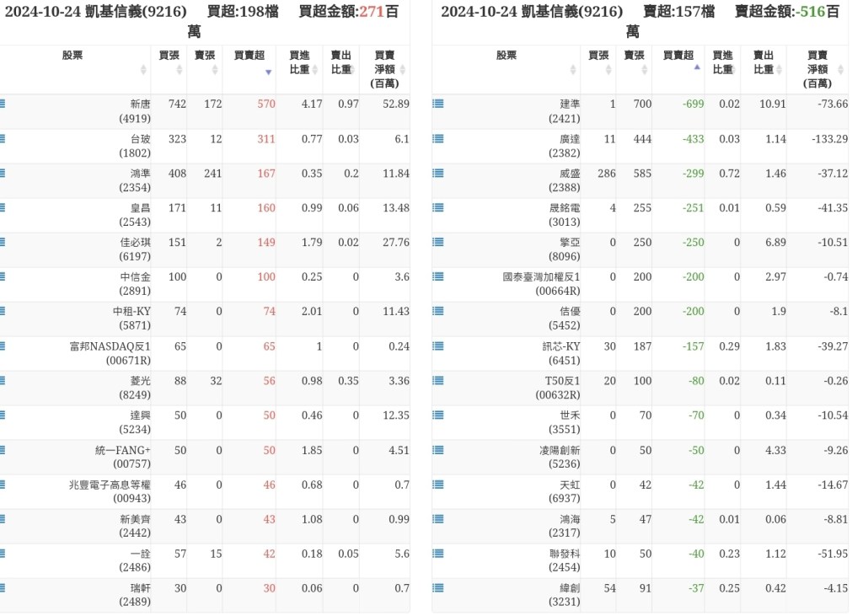Click the list icon in the 訊芯-KY row
Image resolution: width=863 pixels, height=616 pixels.
tap(438, 345)
